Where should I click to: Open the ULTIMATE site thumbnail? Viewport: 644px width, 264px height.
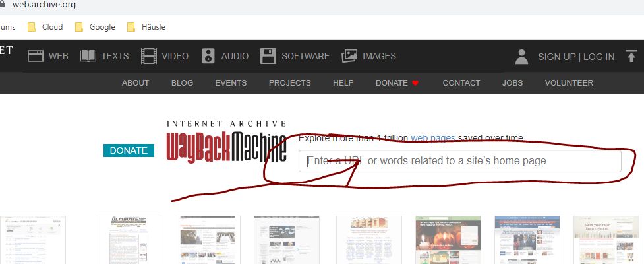tap(129, 240)
